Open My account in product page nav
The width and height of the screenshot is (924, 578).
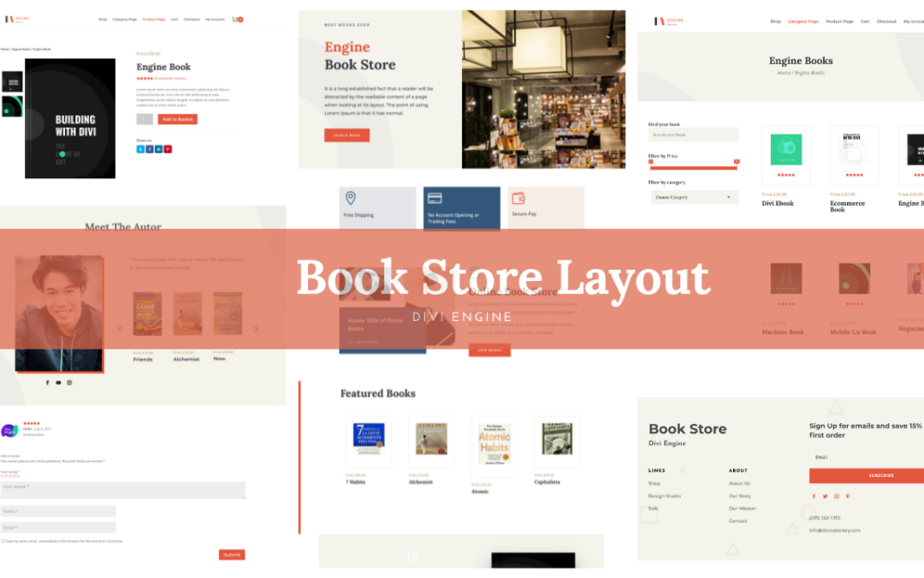(x=215, y=20)
